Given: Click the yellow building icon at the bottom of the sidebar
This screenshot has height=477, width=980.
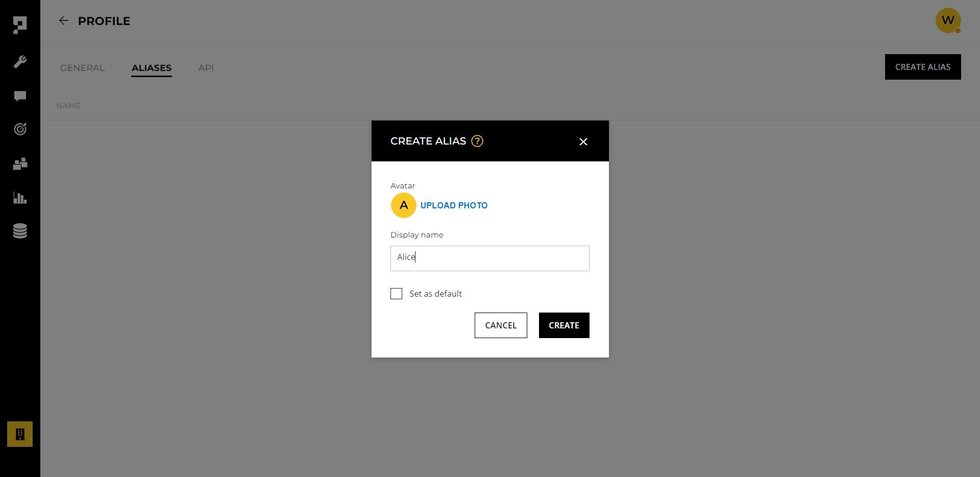Looking at the screenshot, I should pyautogui.click(x=20, y=434).
